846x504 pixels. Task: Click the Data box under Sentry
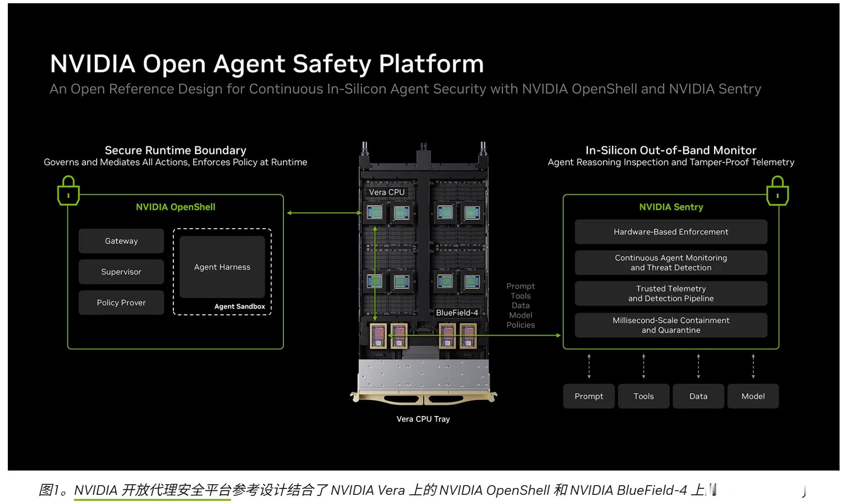click(698, 396)
